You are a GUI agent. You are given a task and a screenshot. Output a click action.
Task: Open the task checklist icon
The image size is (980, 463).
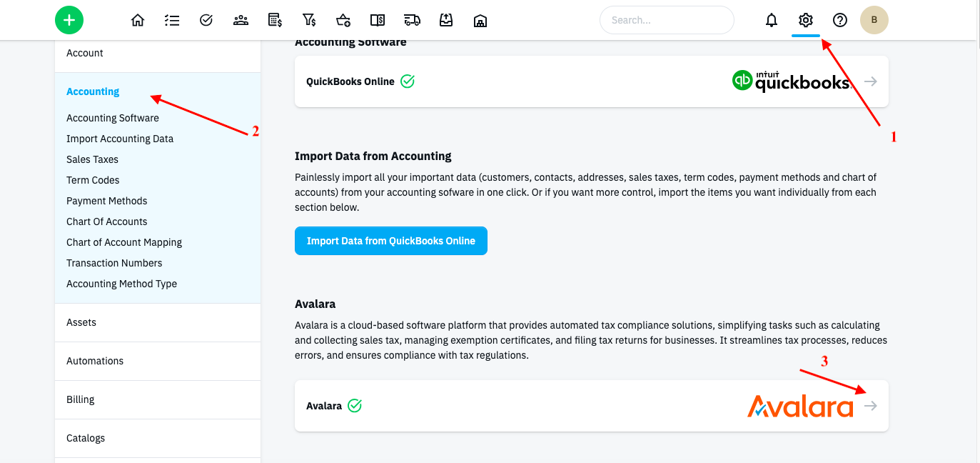pos(172,20)
